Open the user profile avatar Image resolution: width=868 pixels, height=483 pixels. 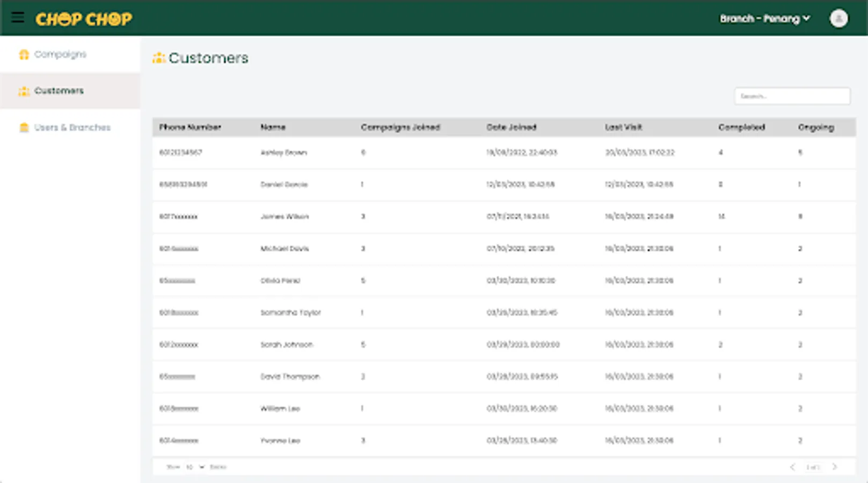click(x=838, y=18)
